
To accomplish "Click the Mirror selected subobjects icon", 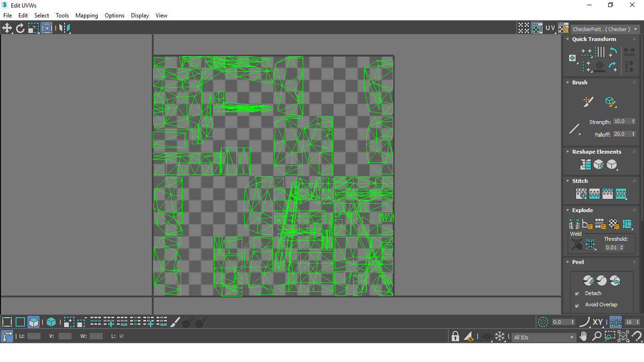I will pos(65,28).
